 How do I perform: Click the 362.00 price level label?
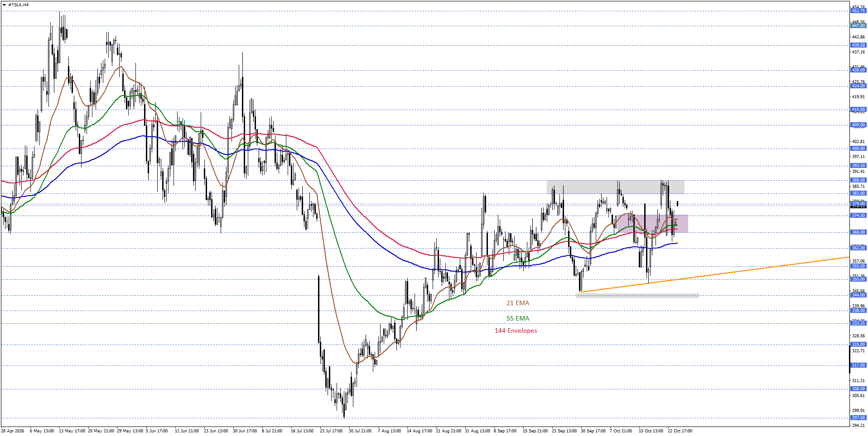(858, 248)
